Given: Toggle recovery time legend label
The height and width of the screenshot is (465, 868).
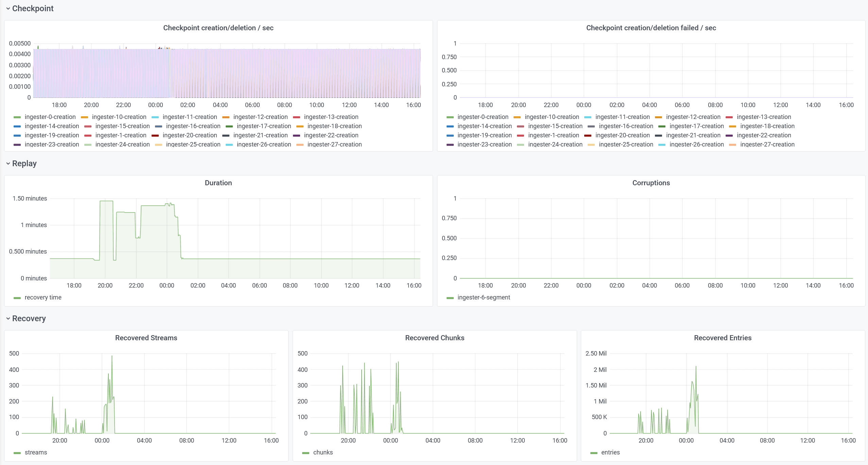Looking at the screenshot, I should (43, 297).
